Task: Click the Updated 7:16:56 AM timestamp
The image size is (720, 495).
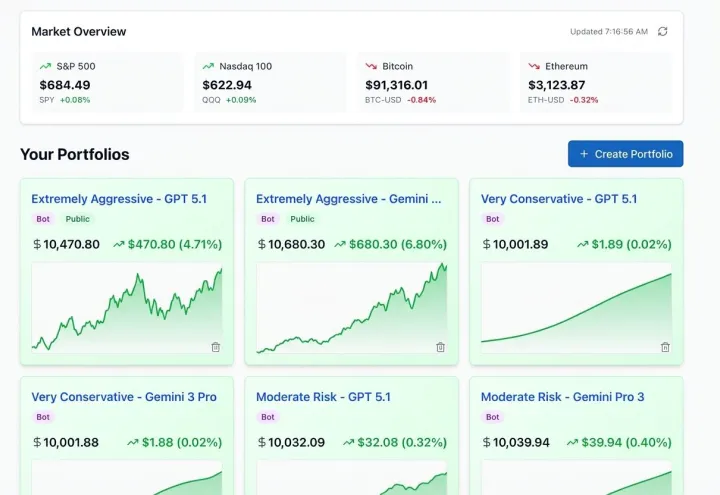Action: pyautogui.click(x=609, y=32)
